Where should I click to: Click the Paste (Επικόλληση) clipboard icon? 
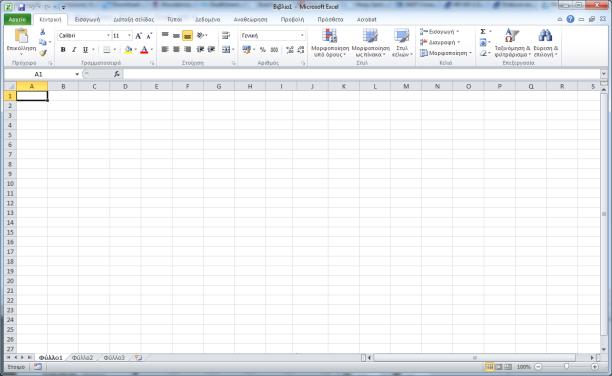tap(21, 36)
